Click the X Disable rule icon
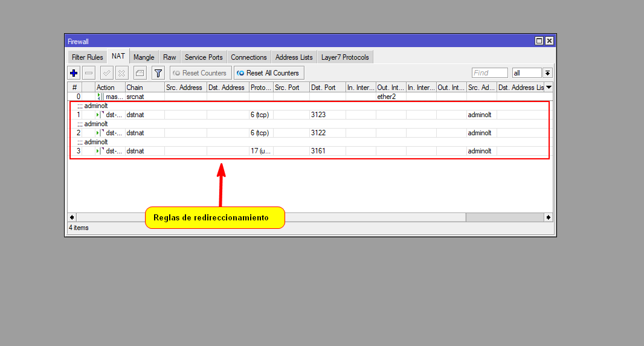 click(x=121, y=73)
